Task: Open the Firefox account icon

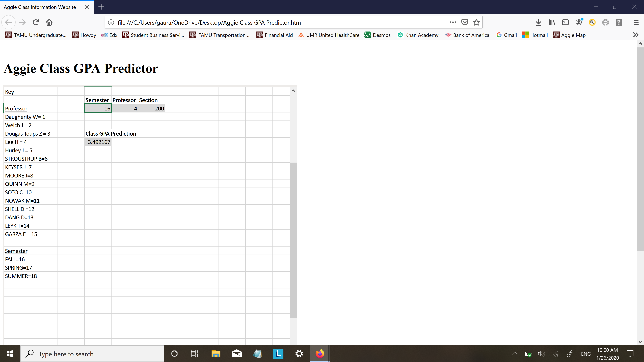Action: tap(578, 22)
